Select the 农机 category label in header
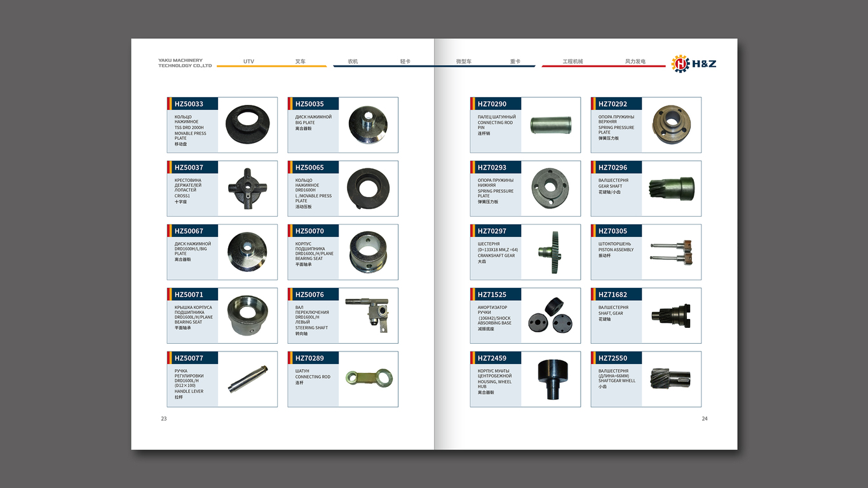 (x=353, y=62)
